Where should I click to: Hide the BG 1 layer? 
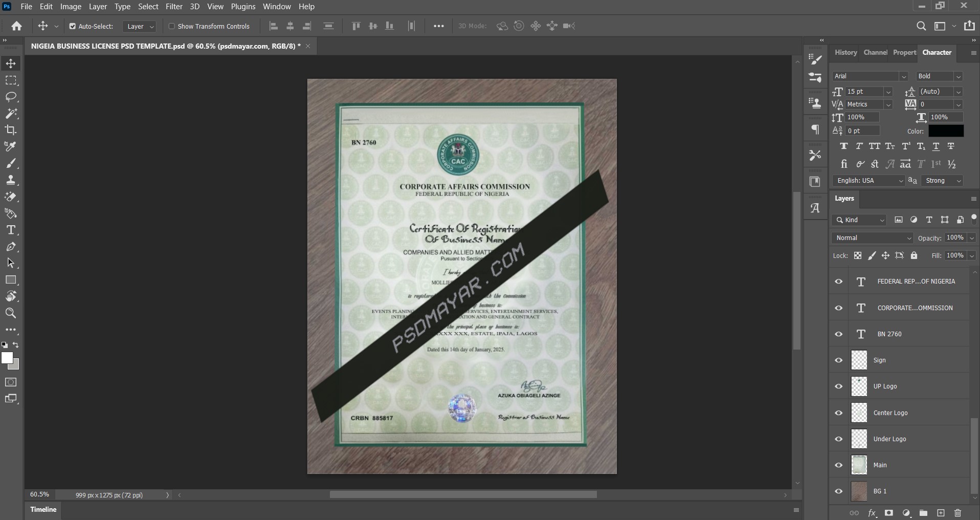click(x=839, y=491)
